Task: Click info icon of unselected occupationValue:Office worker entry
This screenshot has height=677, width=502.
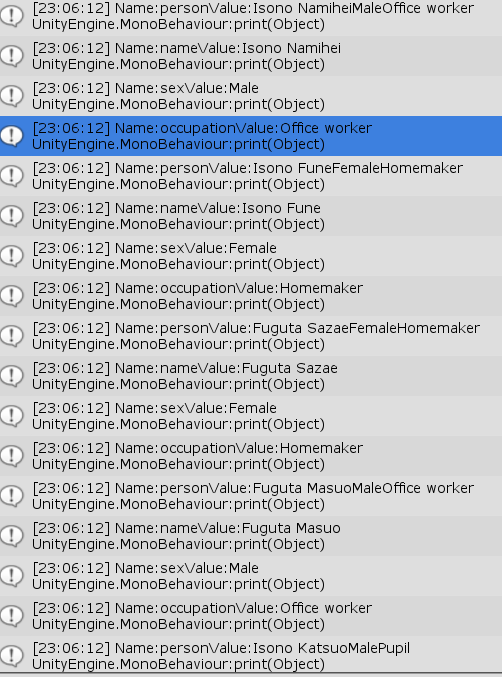Action: click(12, 616)
